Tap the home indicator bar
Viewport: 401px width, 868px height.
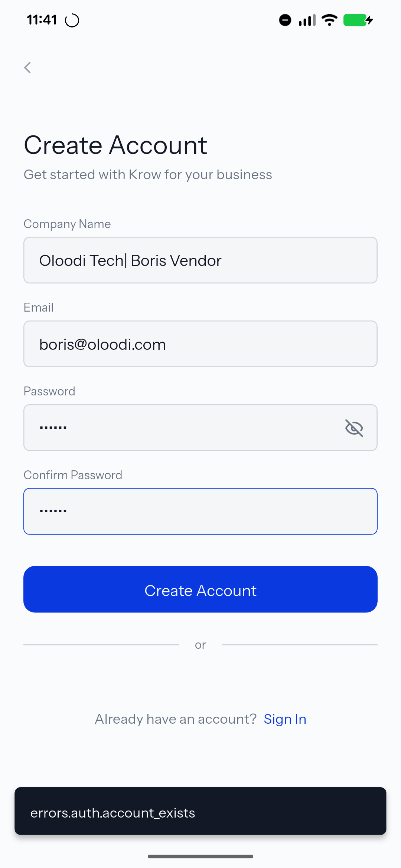tap(200, 856)
